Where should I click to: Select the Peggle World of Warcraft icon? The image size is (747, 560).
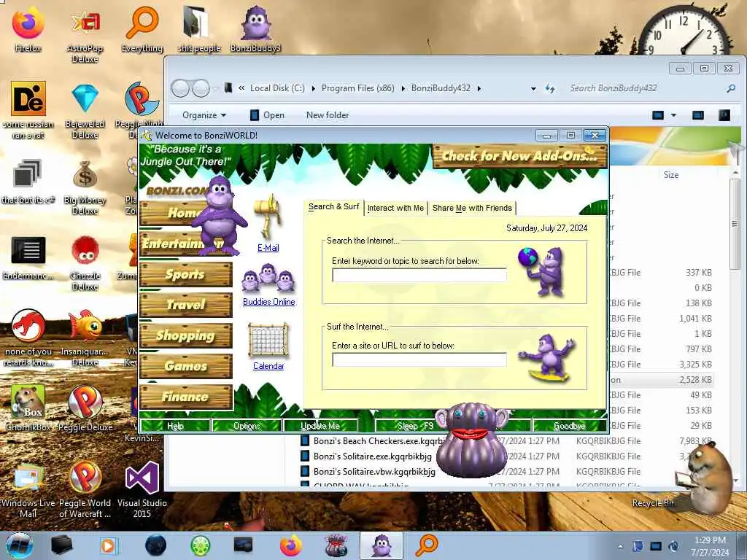85,478
